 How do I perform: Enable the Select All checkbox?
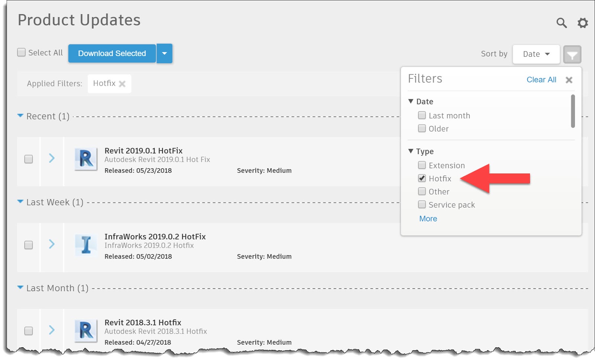(21, 52)
